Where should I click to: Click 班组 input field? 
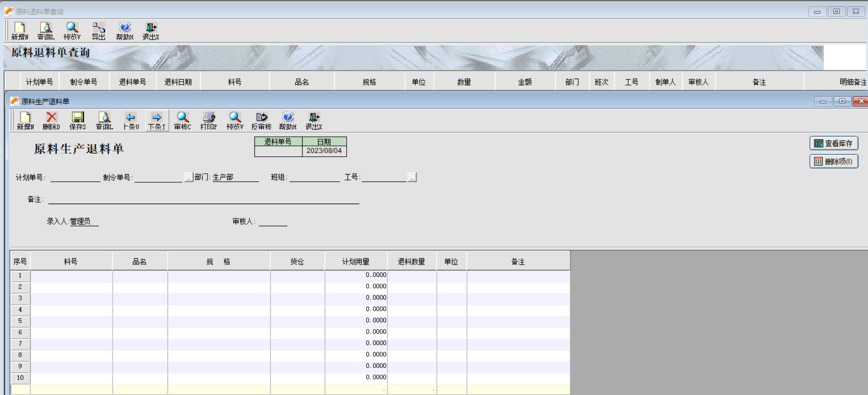[x=315, y=177]
